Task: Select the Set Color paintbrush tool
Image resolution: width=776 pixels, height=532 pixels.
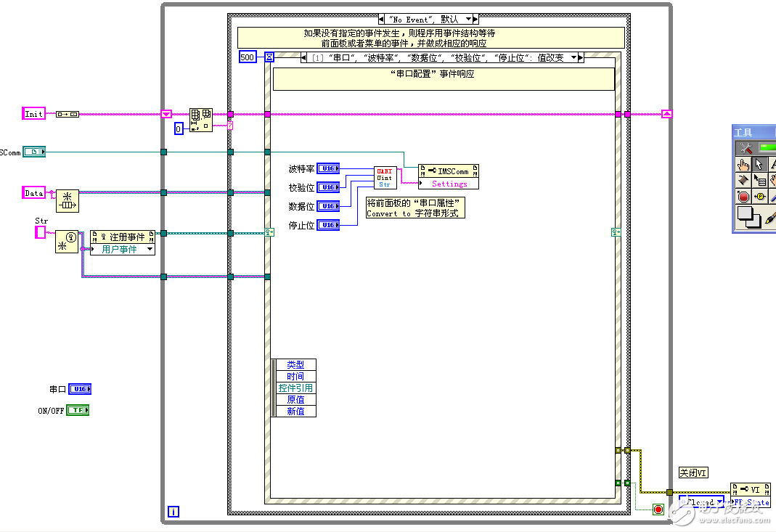Action: tap(770, 218)
